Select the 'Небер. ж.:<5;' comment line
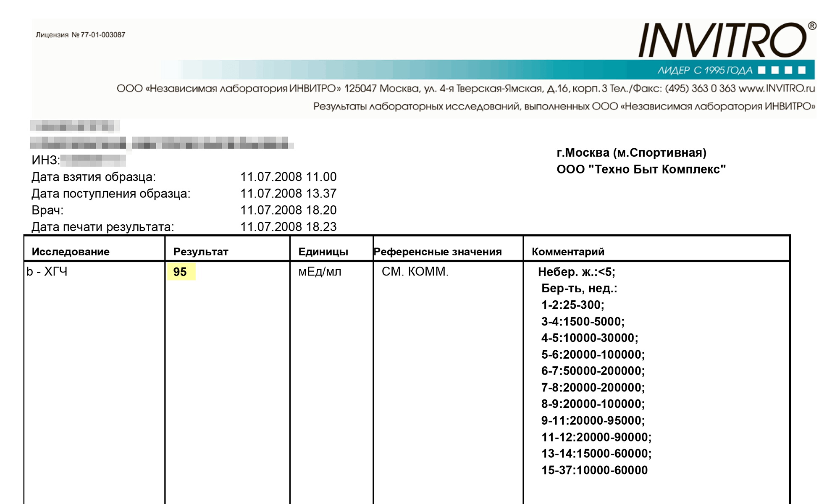Viewport: 840px width, 504px height. pyautogui.click(x=577, y=272)
